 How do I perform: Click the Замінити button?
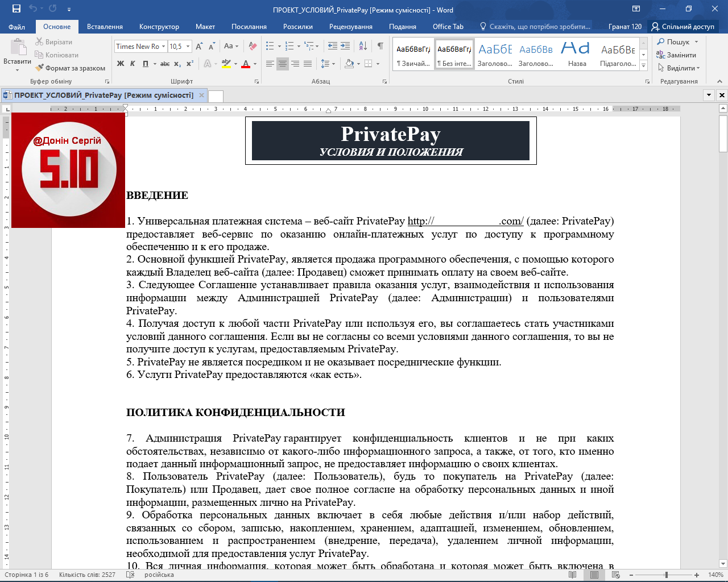coord(677,55)
